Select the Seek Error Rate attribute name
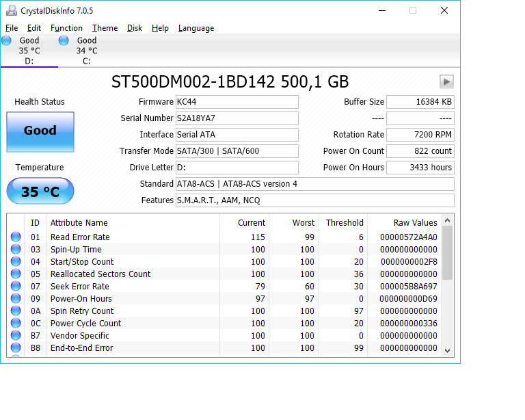The image size is (525, 420). click(80, 287)
